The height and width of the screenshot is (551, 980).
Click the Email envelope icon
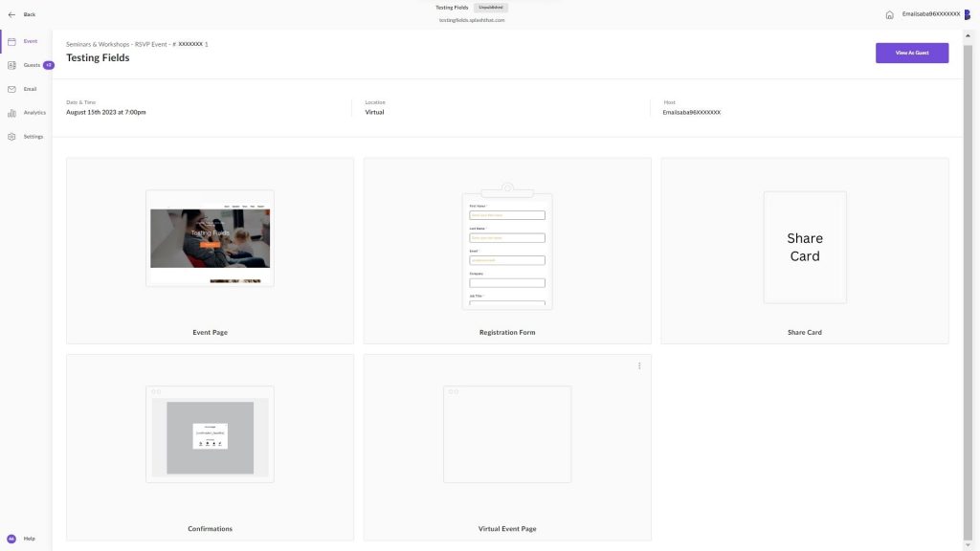point(11,89)
